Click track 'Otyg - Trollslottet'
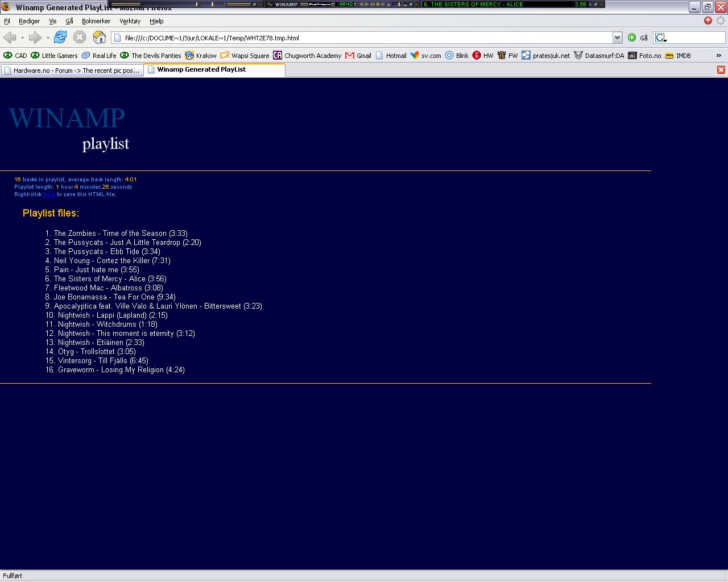The image size is (728, 582). click(x=97, y=352)
